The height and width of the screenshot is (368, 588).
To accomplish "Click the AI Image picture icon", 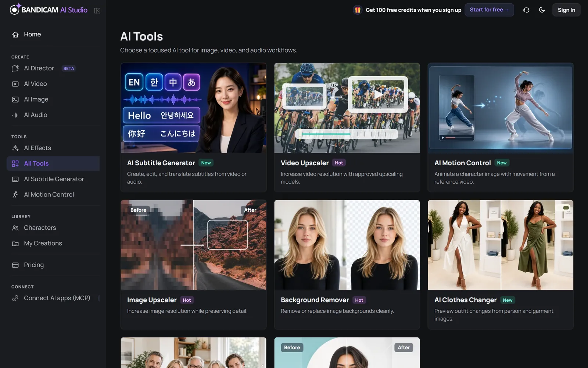I will (x=15, y=99).
